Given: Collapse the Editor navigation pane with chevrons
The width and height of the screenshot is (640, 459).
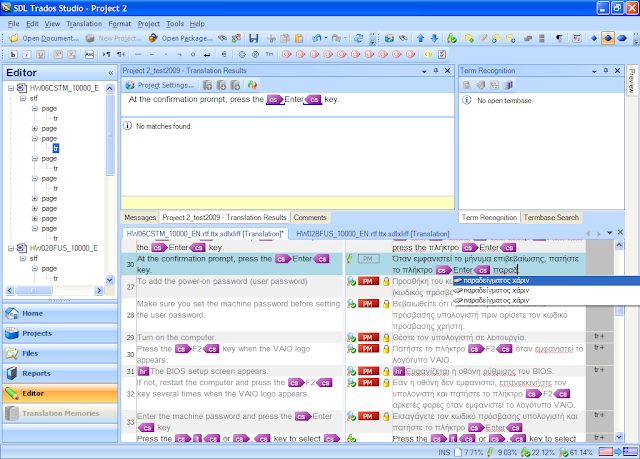Looking at the screenshot, I should pyautogui.click(x=111, y=73).
